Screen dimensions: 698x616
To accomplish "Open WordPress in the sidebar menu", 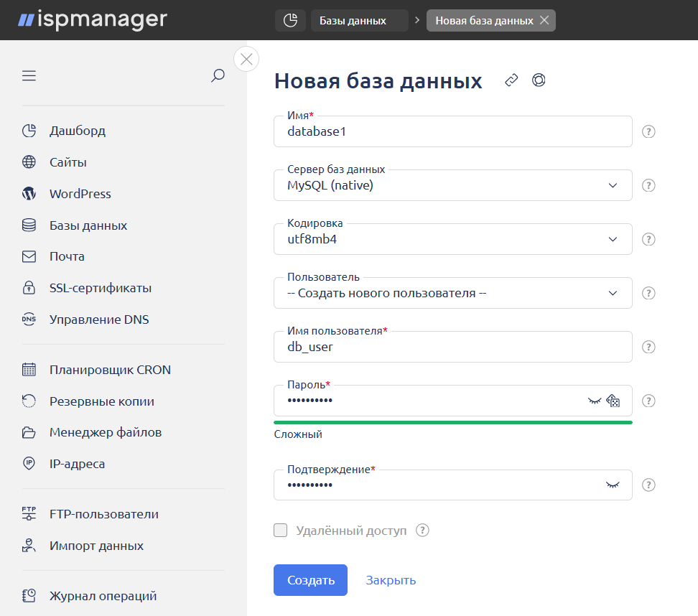I will pyautogui.click(x=80, y=194).
